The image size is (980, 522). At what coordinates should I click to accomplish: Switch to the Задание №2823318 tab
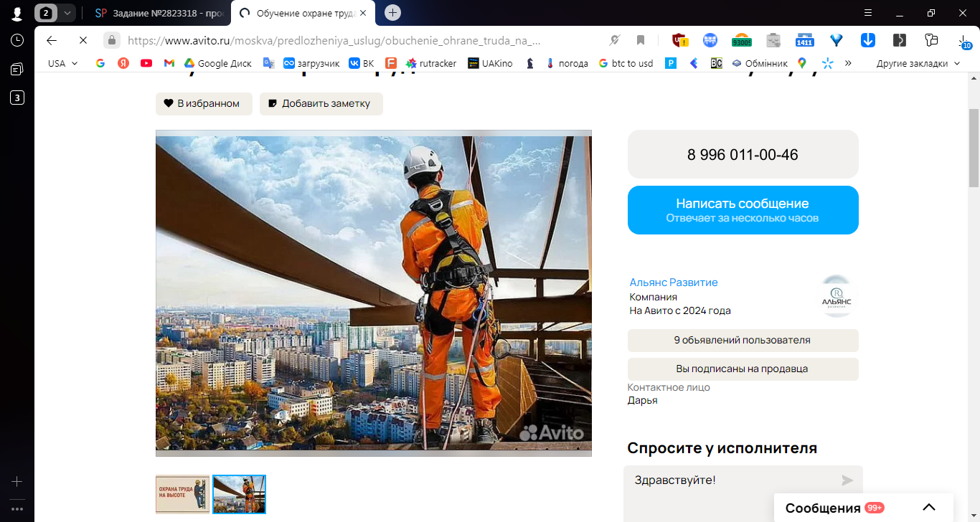point(159,13)
